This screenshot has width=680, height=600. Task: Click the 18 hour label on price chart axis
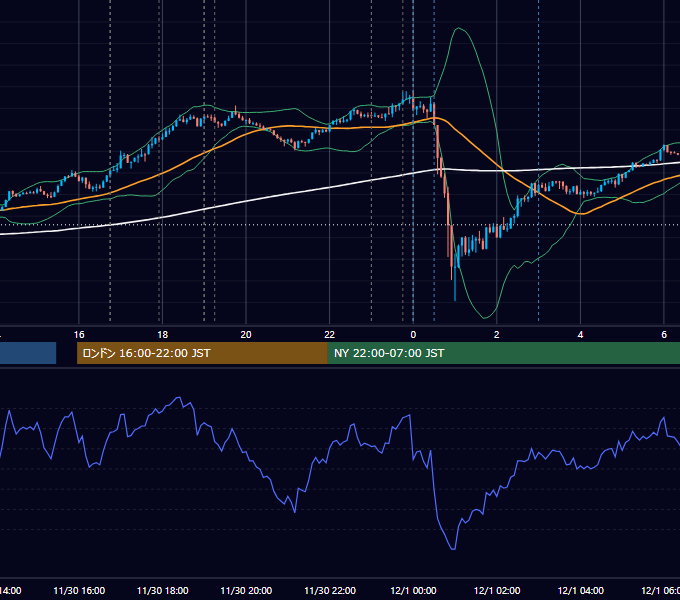pos(162,335)
